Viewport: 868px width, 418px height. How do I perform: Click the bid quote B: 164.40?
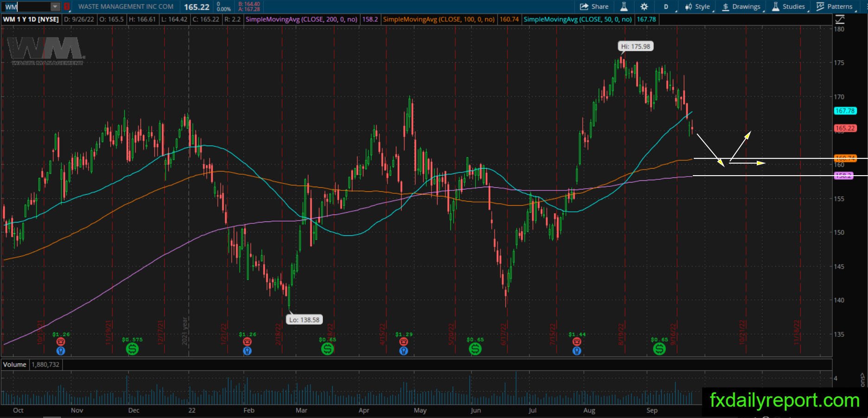click(249, 4)
